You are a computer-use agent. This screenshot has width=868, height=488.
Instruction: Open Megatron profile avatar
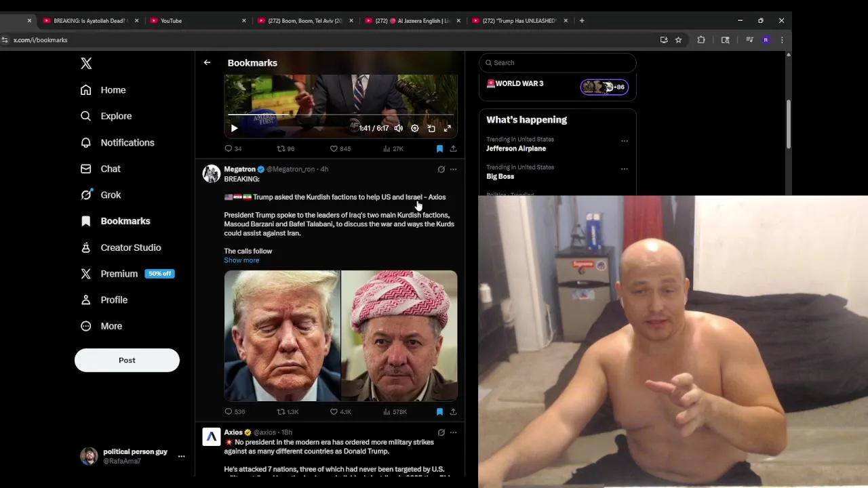point(212,174)
